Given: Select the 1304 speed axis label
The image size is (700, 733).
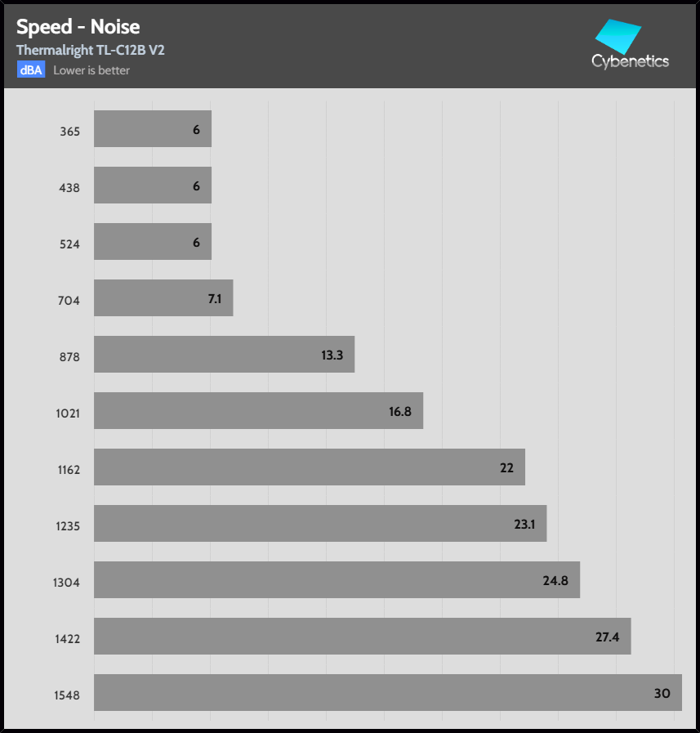Looking at the screenshot, I should (x=67, y=582).
